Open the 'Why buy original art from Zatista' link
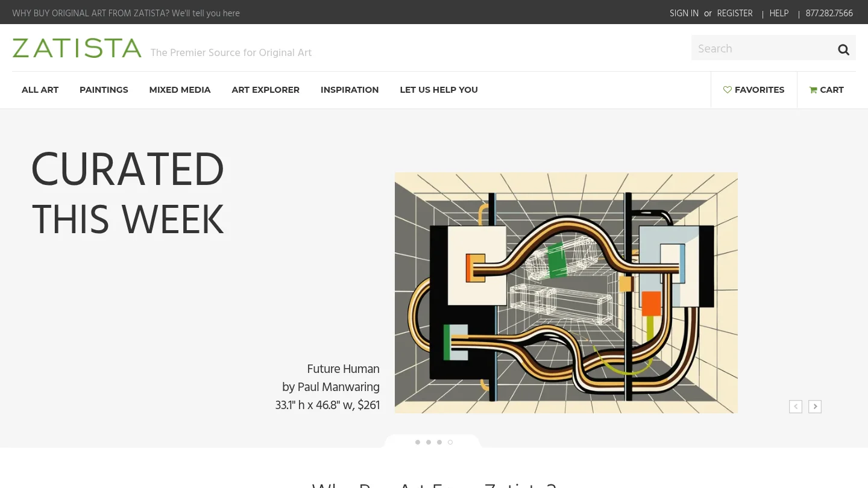The width and height of the screenshot is (868, 488). pos(126,13)
